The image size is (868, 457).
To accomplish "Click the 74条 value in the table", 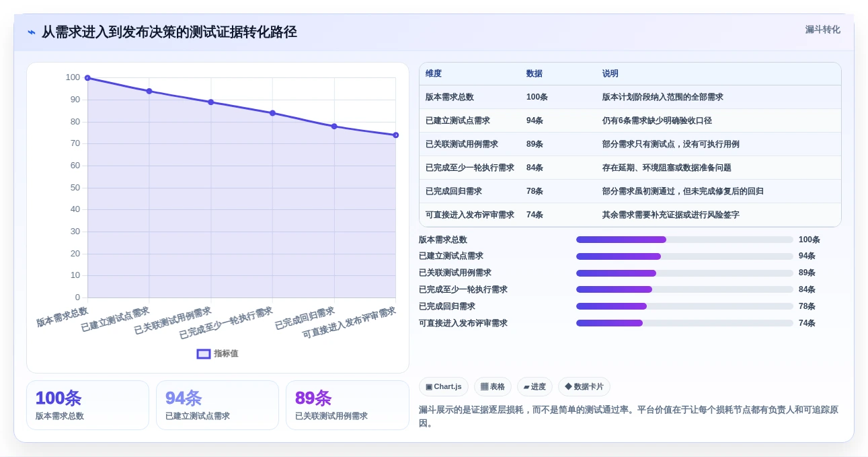I will coord(535,215).
